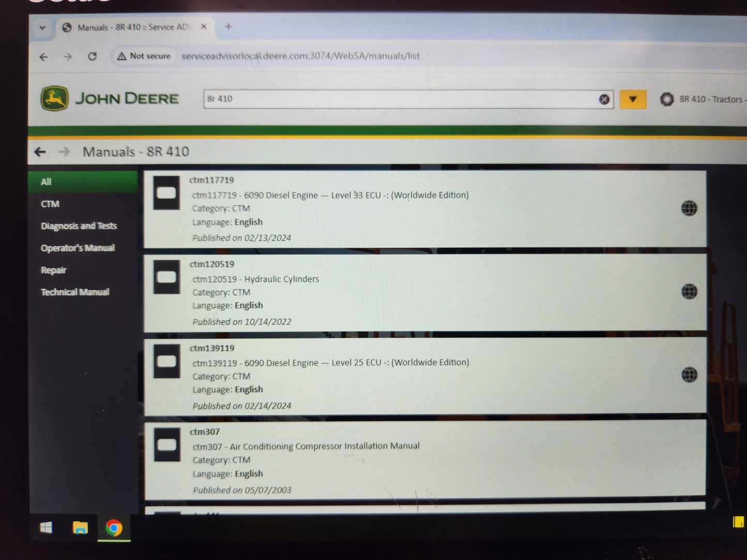The width and height of the screenshot is (747, 560).
Task: Click browser forward button
Action: click(68, 57)
